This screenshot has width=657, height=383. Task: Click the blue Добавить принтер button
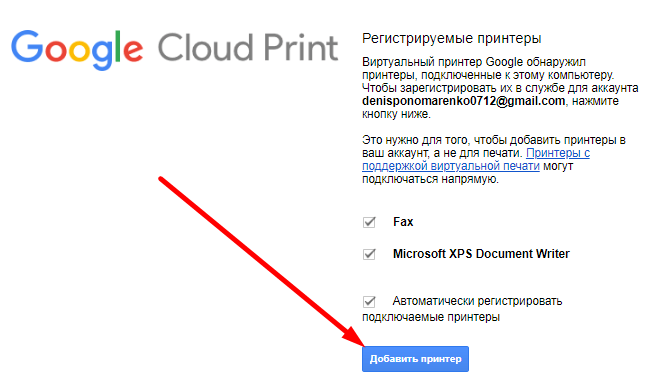point(415,359)
